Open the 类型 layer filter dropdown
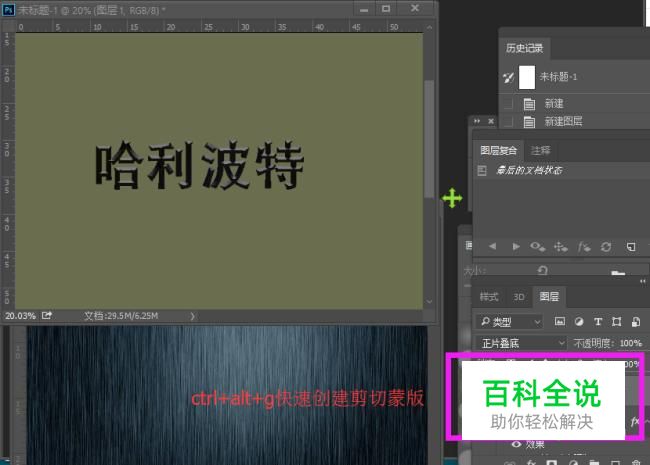The height and width of the screenshot is (465, 650). (510, 322)
